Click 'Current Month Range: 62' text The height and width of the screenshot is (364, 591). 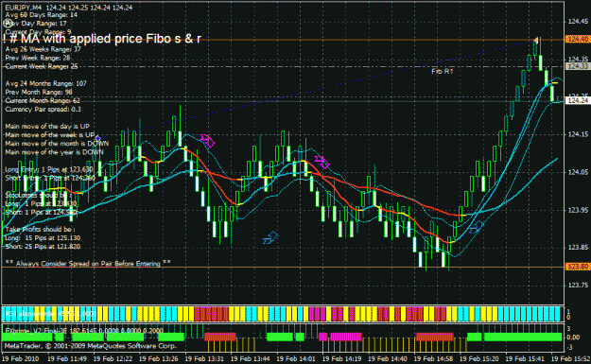[x=43, y=100]
